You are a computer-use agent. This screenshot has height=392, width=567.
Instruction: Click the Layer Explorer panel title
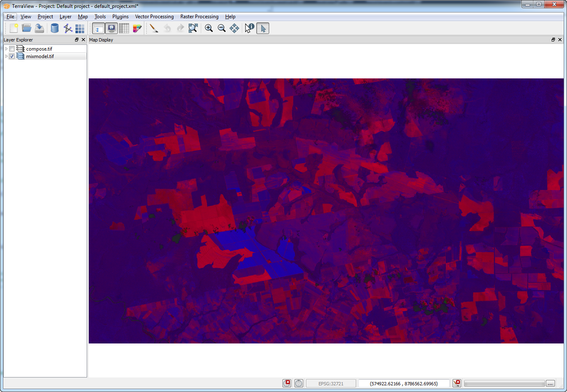point(18,40)
